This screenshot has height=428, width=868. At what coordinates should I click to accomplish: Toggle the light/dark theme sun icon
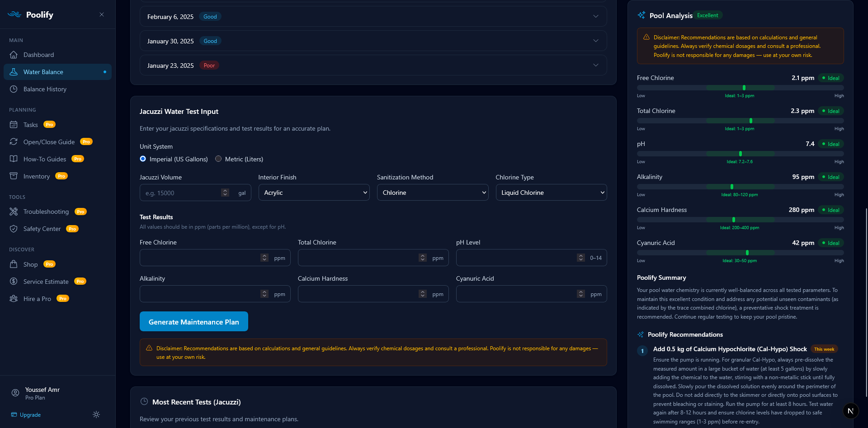[x=96, y=414]
